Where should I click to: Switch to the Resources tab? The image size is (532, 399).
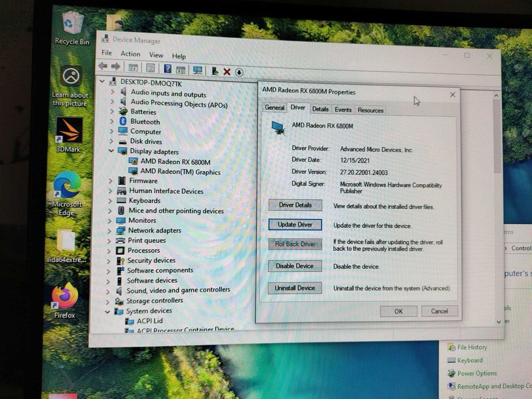tap(370, 110)
